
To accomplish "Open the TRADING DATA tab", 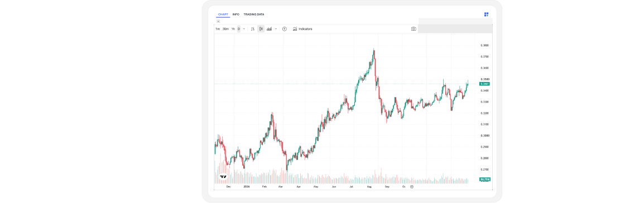I will (x=254, y=14).
